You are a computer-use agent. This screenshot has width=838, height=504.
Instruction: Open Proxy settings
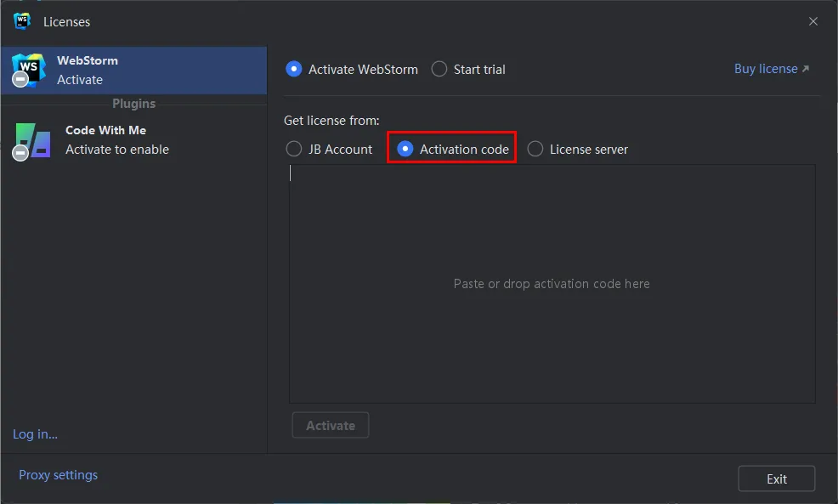(59, 475)
